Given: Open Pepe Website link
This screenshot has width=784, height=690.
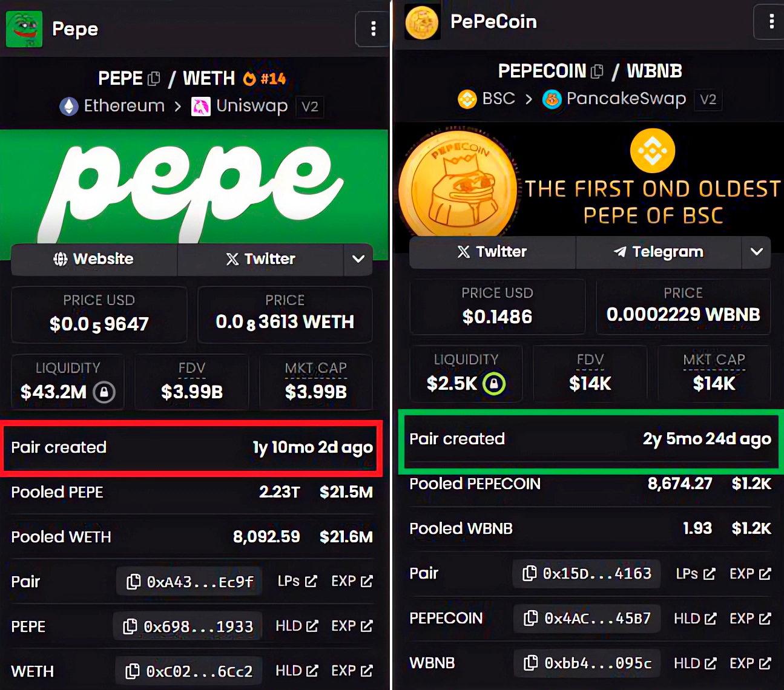Looking at the screenshot, I should coord(94,259).
